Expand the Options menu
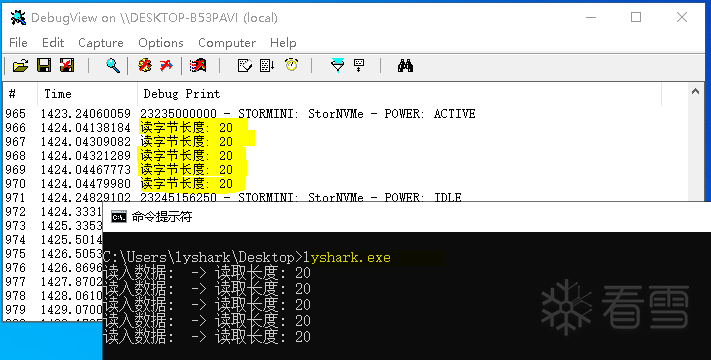 click(x=161, y=43)
